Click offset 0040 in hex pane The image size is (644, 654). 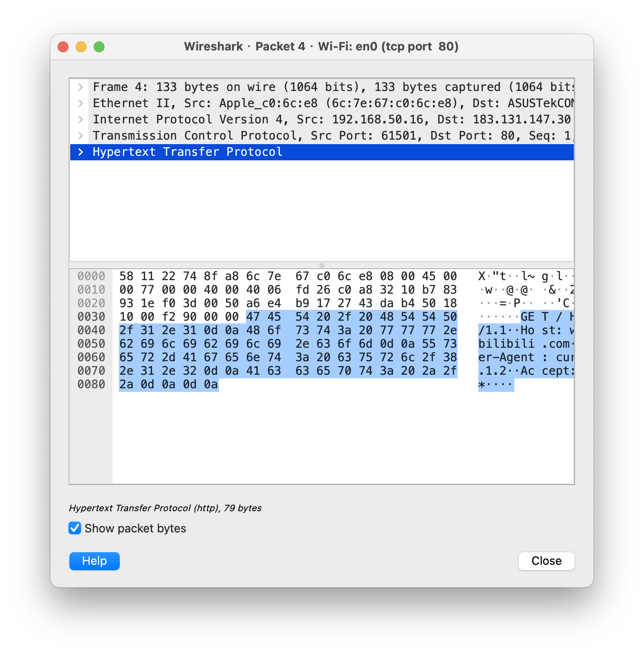[x=91, y=330]
